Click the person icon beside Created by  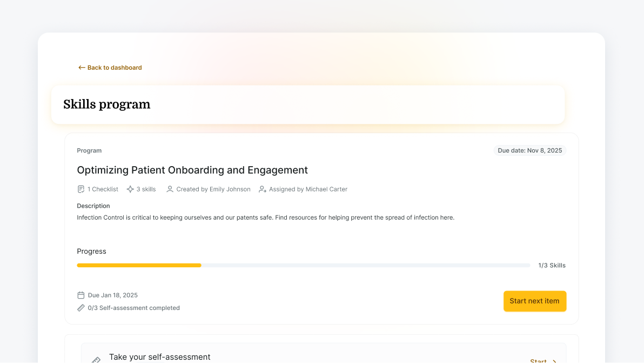(x=170, y=189)
